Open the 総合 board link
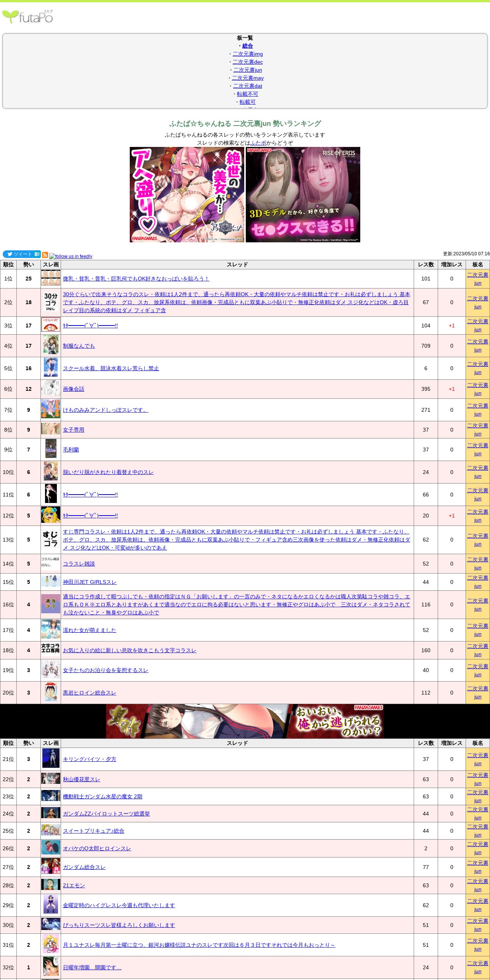Viewport: 490px width, 980px height. [x=248, y=46]
